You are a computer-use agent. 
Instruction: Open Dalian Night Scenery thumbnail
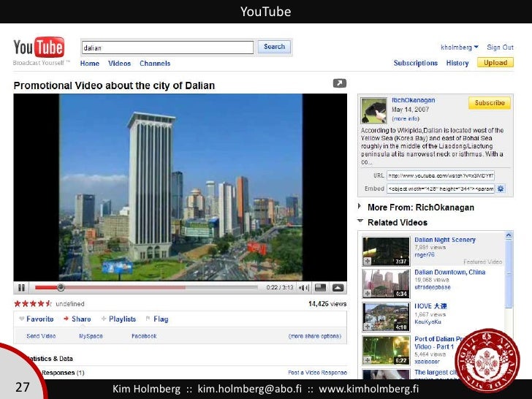click(x=386, y=251)
